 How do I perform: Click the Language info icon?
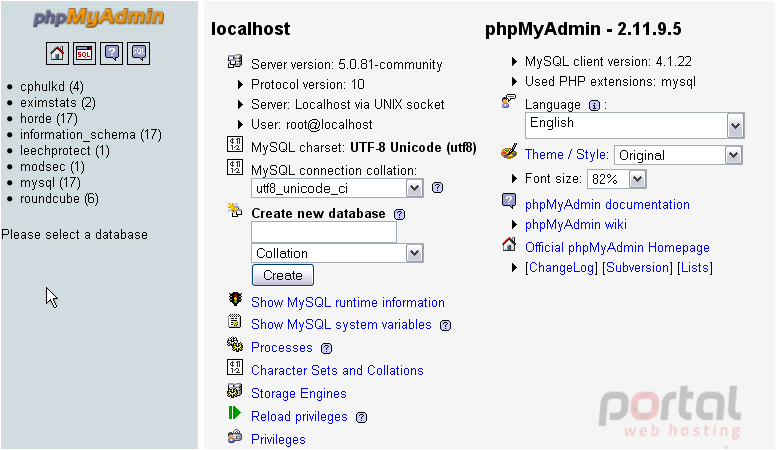pos(594,105)
